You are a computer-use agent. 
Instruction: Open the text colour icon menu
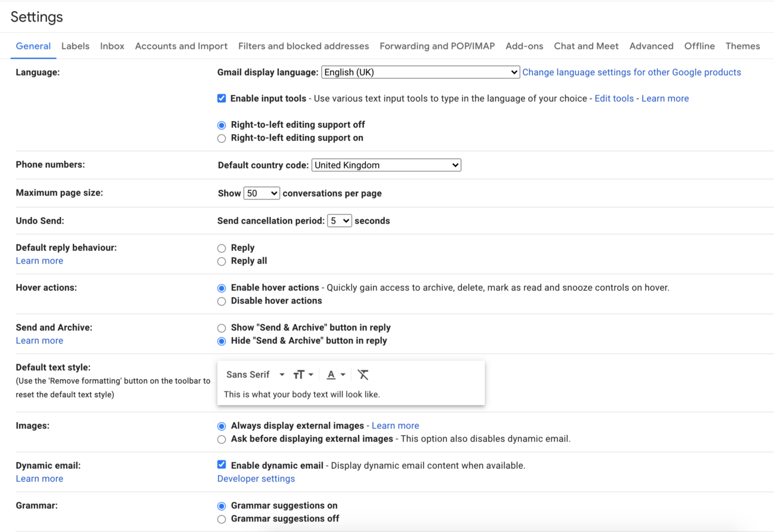click(x=335, y=375)
